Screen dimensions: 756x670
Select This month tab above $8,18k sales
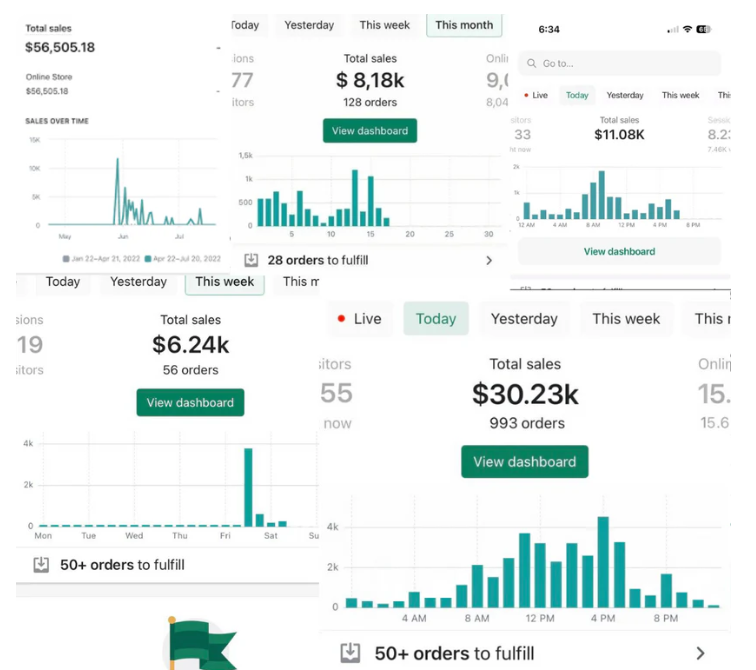coord(464,25)
